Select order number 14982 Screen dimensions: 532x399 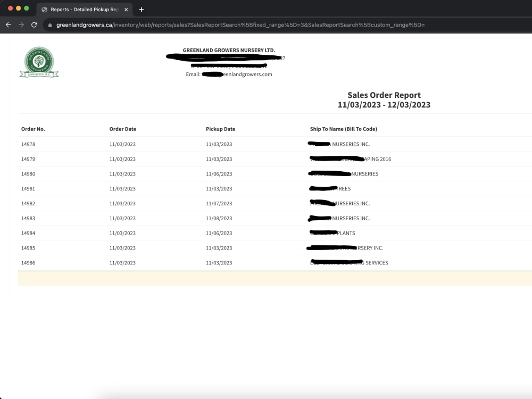point(28,204)
